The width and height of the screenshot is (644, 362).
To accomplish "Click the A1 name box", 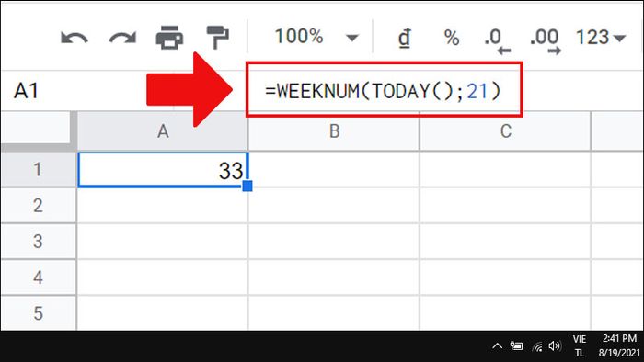I will (27, 91).
